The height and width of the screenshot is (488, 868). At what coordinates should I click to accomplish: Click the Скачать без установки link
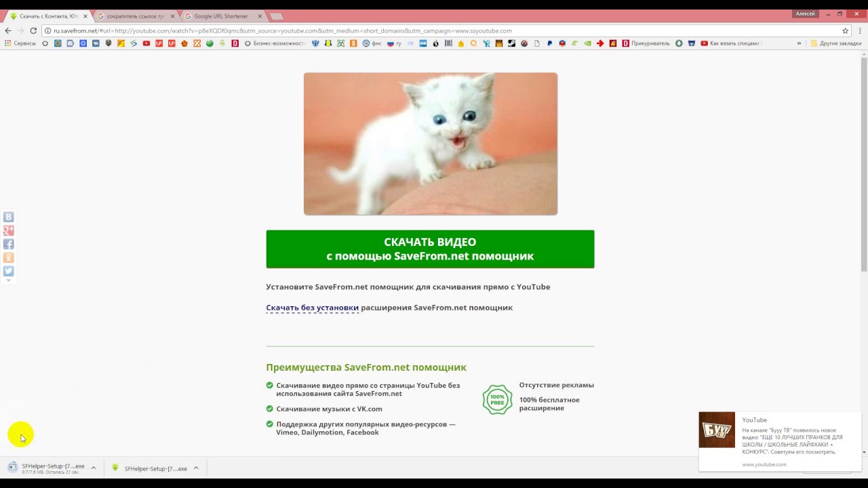click(x=312, y=308)
